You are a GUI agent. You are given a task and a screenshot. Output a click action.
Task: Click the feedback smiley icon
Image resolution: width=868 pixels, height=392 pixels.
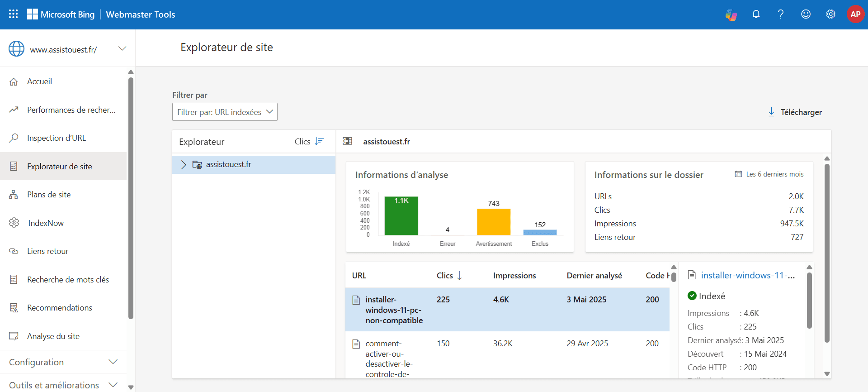tap(806, 14)
